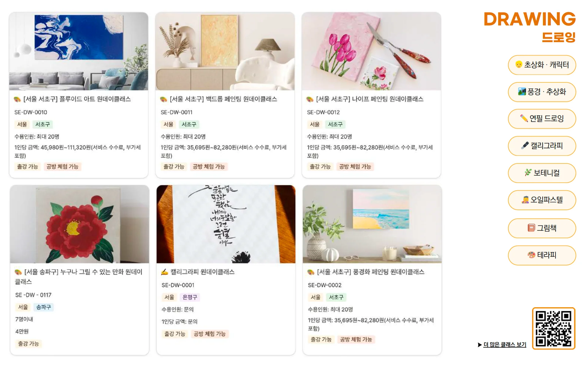Click the writing-hand icon on 캘리그라피 원데이클래스 card

click(x=164, y=272)
